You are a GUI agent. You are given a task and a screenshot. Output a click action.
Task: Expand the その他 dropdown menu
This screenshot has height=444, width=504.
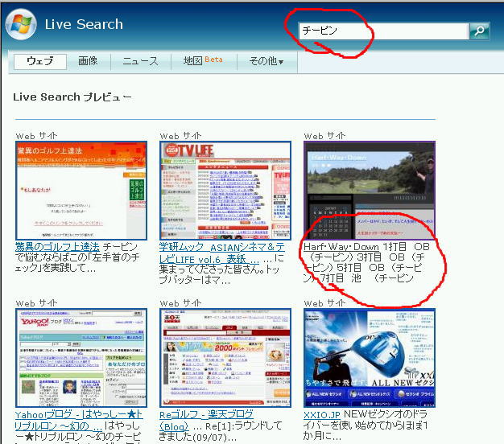266,61
